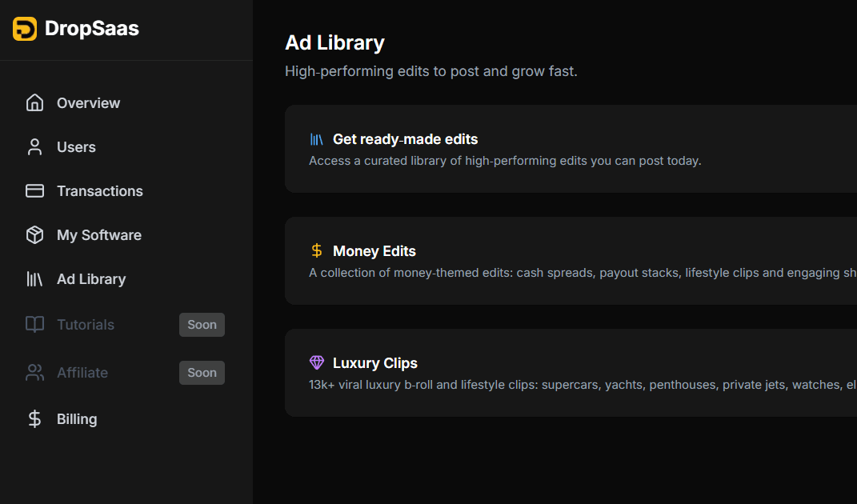857x504 pixels.
Task: Click the Affiliate people icon
Action: click(x=34, y=373)
